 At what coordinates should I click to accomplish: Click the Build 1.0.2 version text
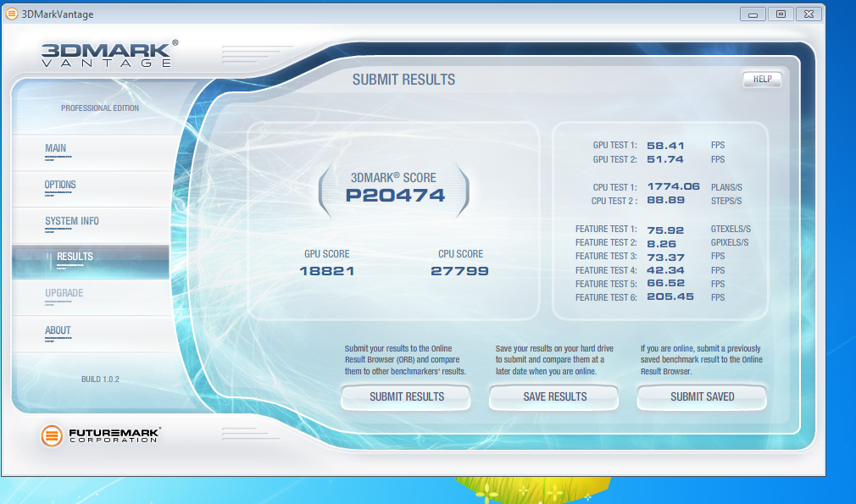tap(100, 379)
